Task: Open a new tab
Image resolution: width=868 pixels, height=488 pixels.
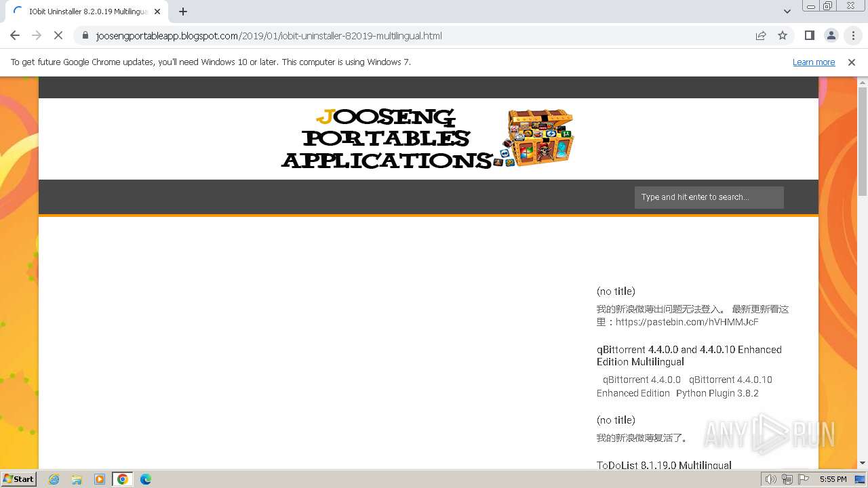Action: click(x=183, y=12)
